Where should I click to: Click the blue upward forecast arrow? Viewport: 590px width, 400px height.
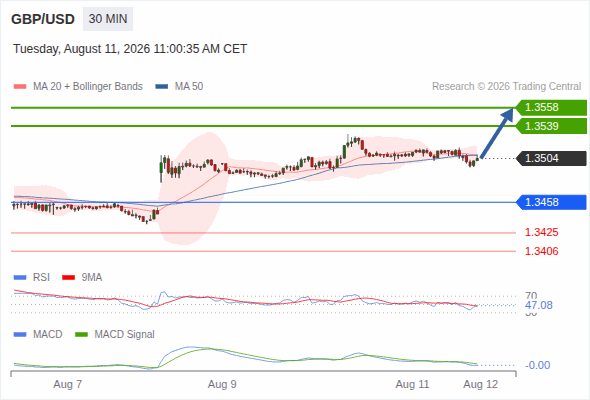[497, 133]
